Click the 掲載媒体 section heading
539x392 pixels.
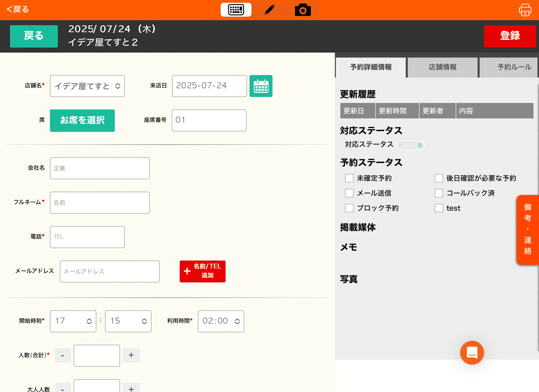(358, 227)
